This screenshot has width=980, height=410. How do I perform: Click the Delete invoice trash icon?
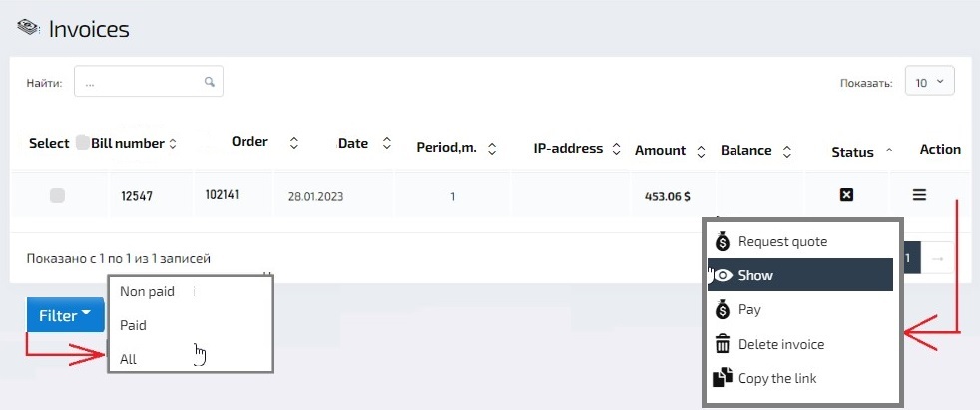coord(723,345)
